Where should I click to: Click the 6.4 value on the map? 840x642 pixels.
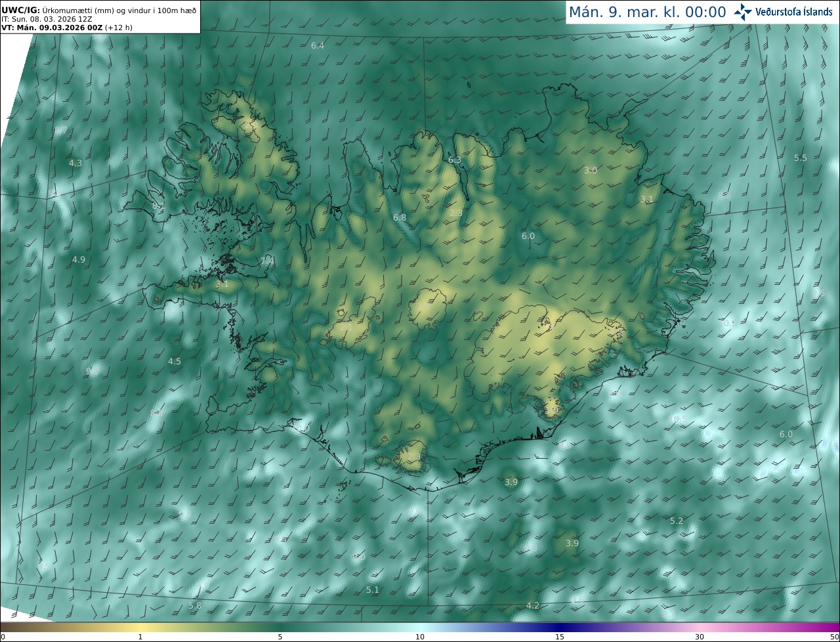(318, 45)
